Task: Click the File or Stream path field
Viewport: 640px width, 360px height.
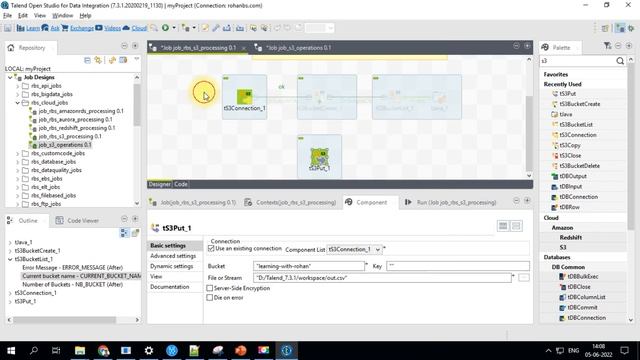Action: coord(382,278)
